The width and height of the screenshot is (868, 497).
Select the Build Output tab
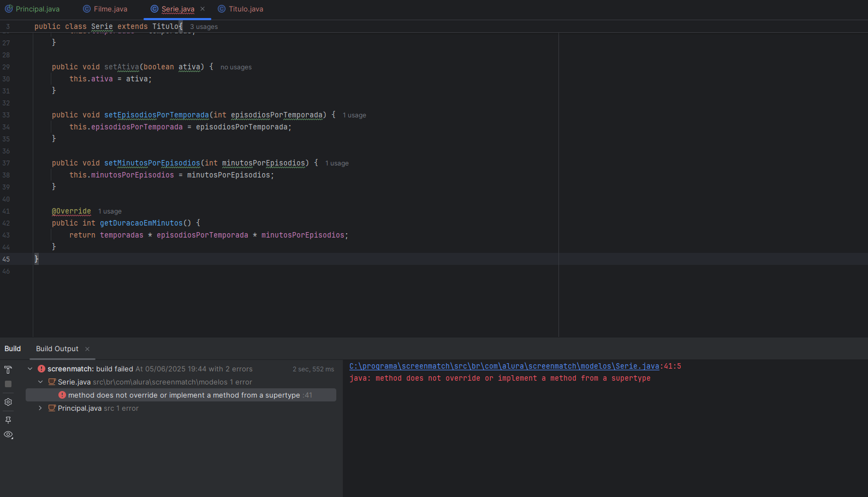(57, 348)
